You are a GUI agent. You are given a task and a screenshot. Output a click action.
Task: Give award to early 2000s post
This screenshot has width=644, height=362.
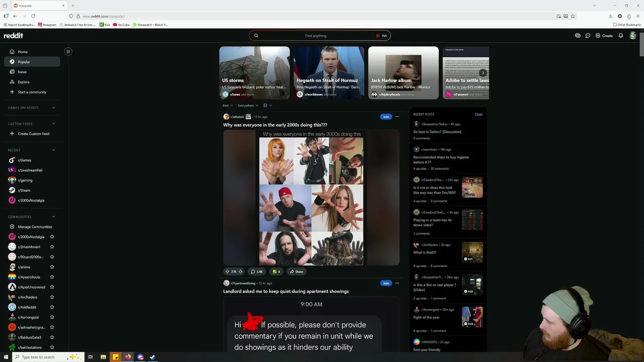tap(276, 271)
